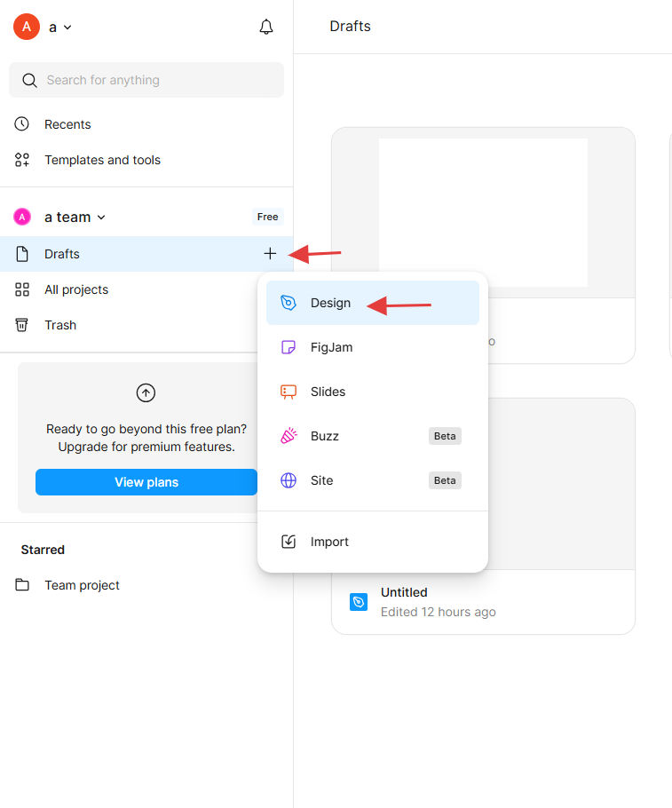Open the Trash section
The width and height of the screenshot is (672, 808).
click(60, 325)
